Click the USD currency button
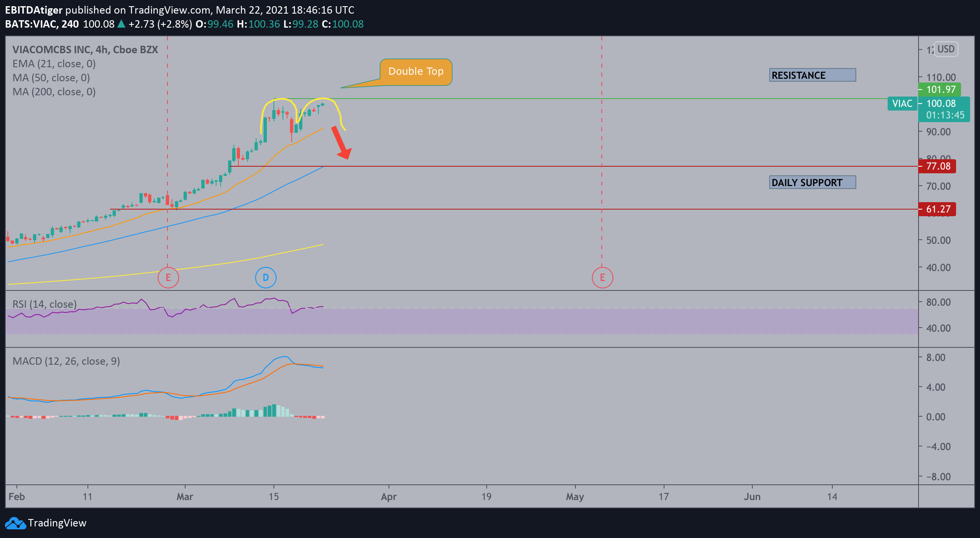The image size is (980, 538). [946, 49]
